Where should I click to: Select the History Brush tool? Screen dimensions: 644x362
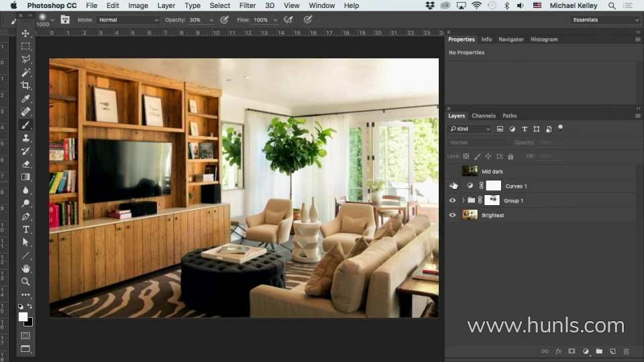[25, 151]
